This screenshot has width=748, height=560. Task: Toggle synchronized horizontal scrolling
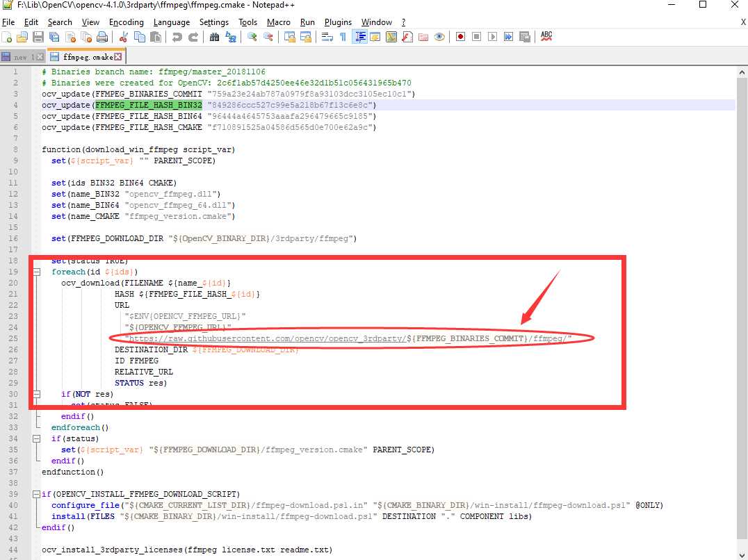pos(305,38)
